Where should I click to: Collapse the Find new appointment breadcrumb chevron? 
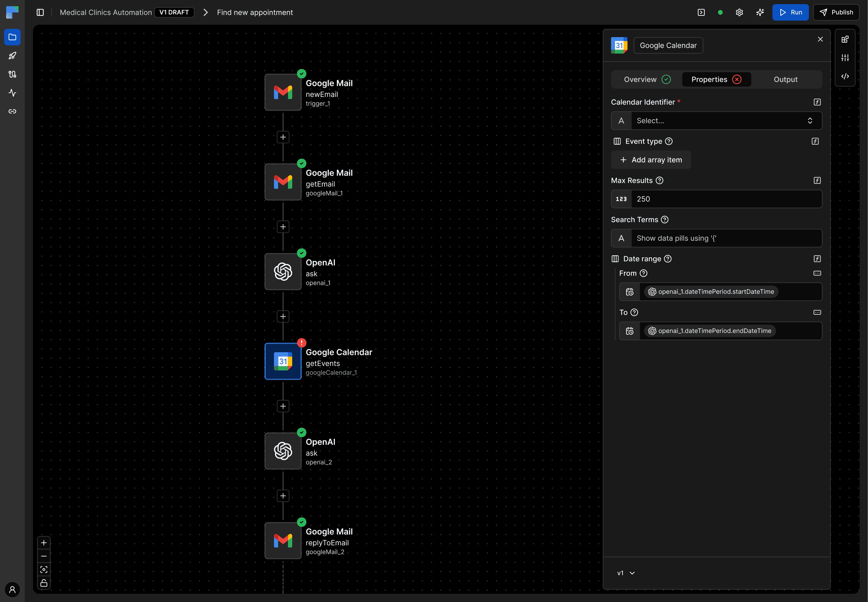coord(205,12)
